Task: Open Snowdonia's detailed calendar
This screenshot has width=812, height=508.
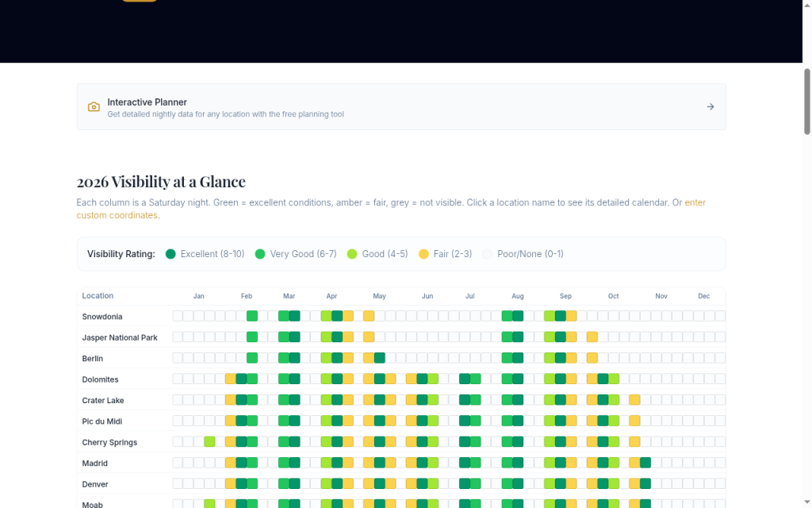Action: 102,317
